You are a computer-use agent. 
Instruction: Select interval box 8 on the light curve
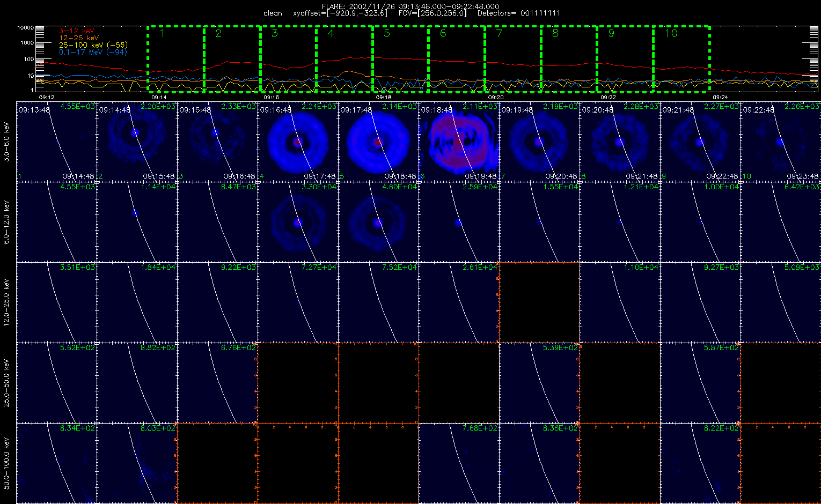[569, 58]
